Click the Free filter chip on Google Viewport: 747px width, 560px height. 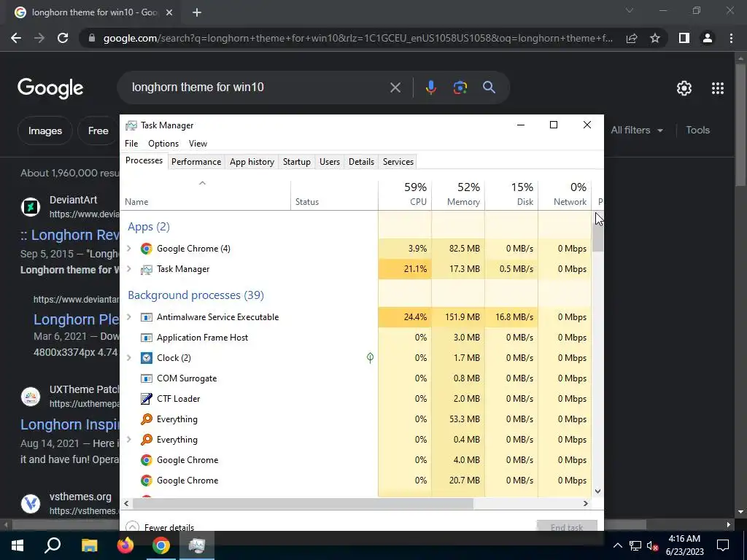click(x=98, y=131)
